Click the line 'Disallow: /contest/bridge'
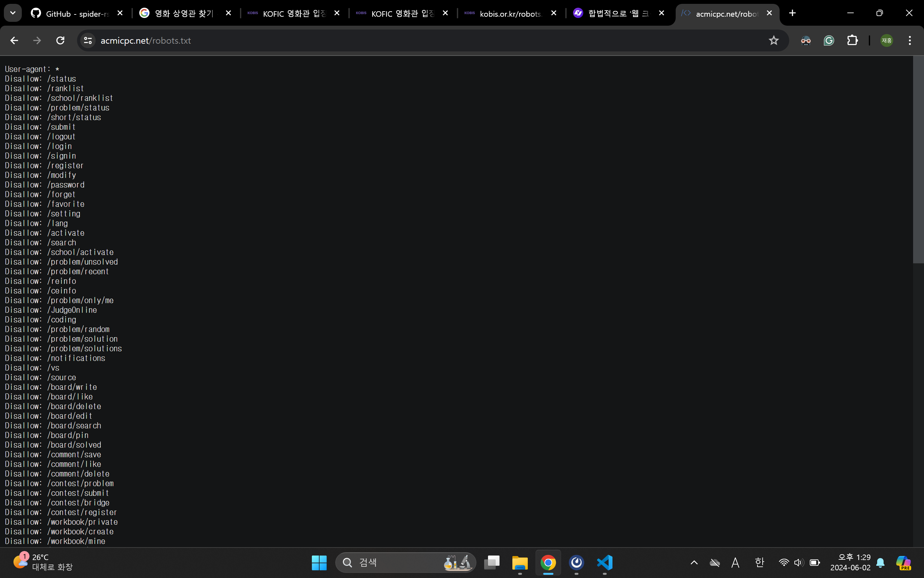924x578 pixels. 57,503
